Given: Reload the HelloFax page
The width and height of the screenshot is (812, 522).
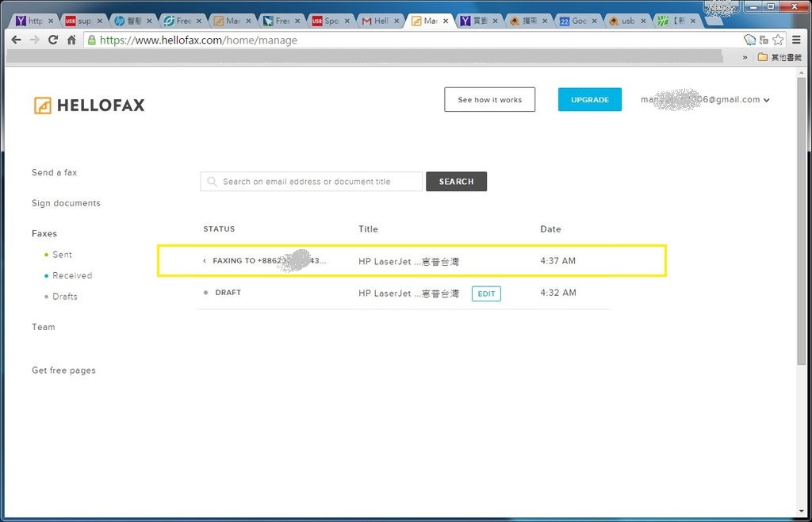Looking at the screenshot, I should [53, 40].
